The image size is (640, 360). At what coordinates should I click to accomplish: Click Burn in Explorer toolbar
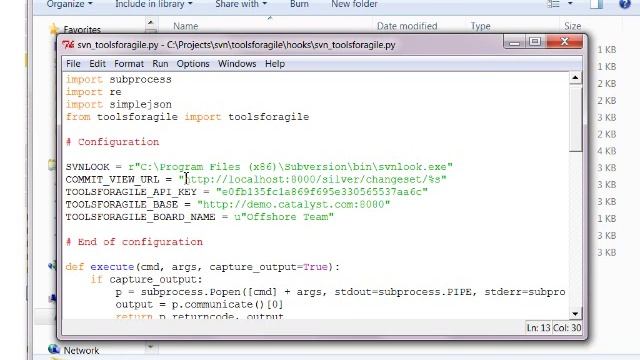click(299, 4)
